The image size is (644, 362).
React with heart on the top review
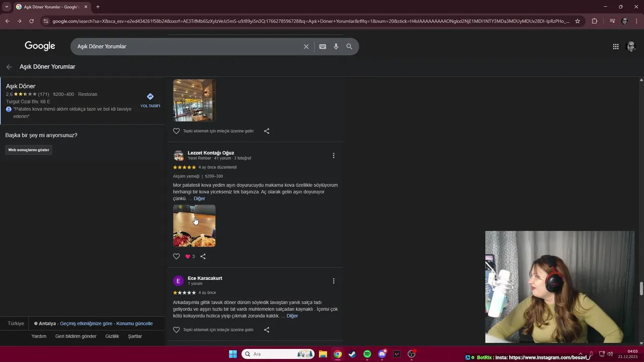[176, 131]
